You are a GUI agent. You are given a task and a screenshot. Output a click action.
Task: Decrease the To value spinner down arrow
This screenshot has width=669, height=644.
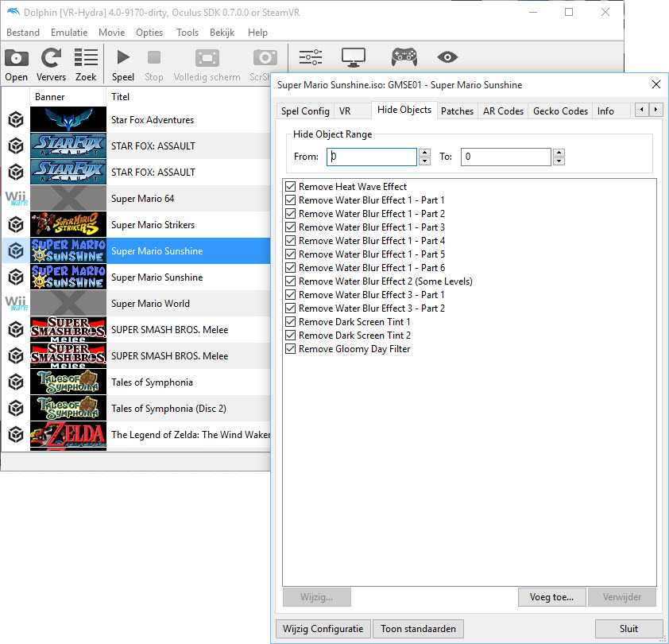(559, 161)
